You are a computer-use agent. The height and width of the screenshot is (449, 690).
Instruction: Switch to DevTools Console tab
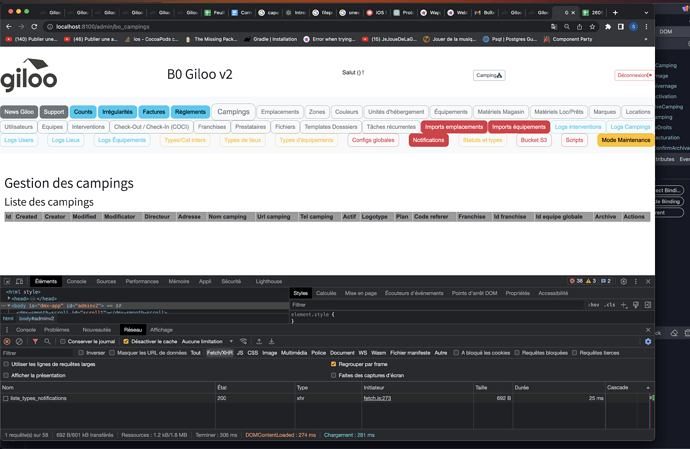(77, 281)
